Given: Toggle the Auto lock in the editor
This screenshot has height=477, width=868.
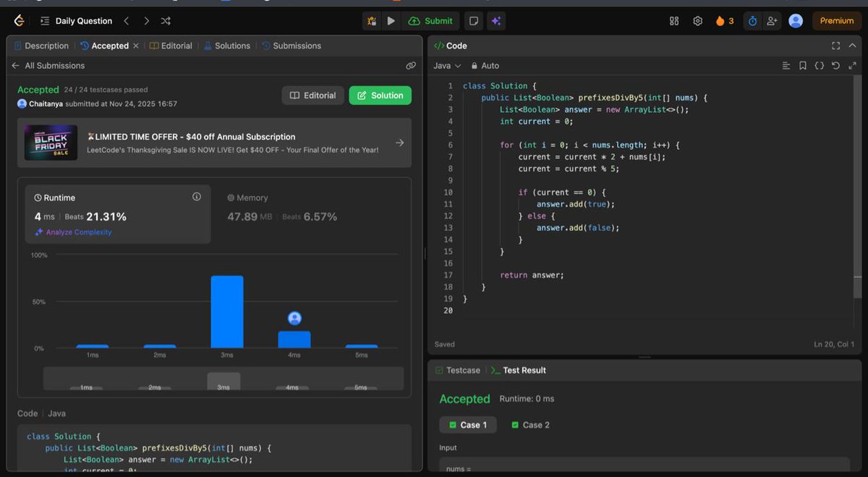Looking at the screenshot, I should [484, 65].
